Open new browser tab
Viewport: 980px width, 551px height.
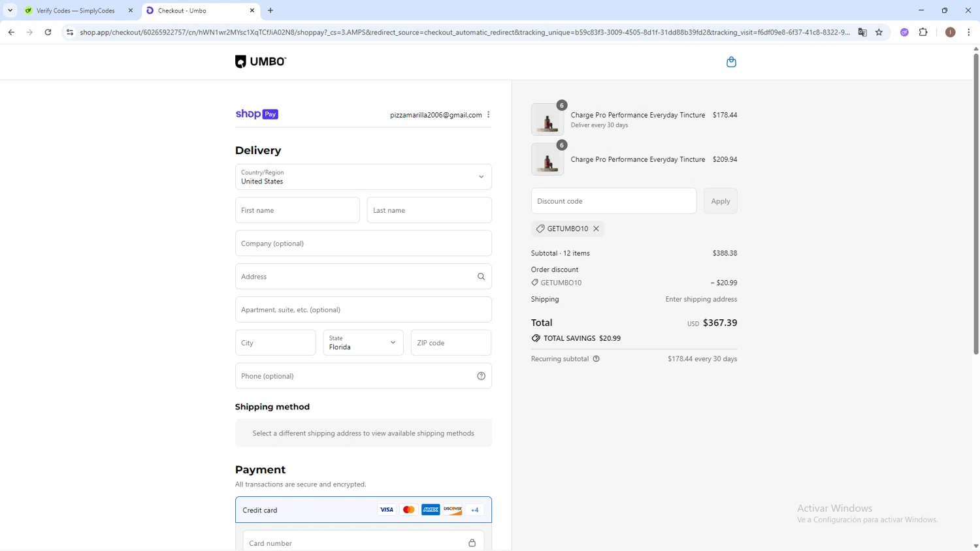click(x=270, y=10)
